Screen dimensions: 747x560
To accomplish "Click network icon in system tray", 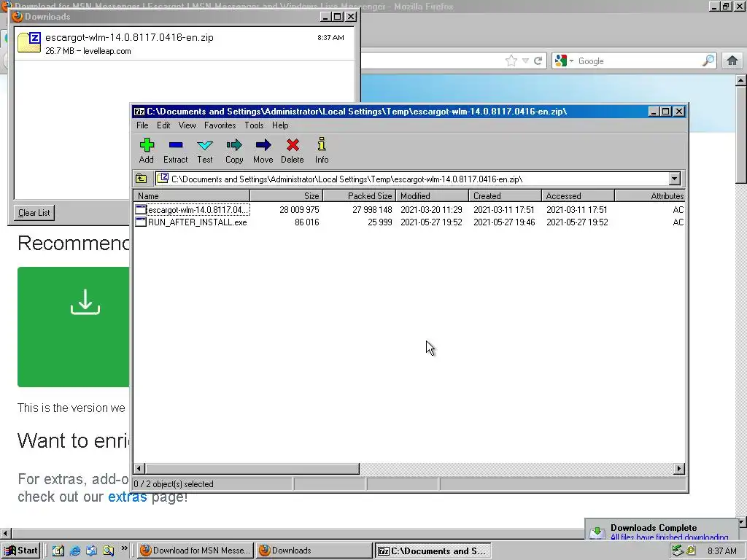I will tap(678, 551).
